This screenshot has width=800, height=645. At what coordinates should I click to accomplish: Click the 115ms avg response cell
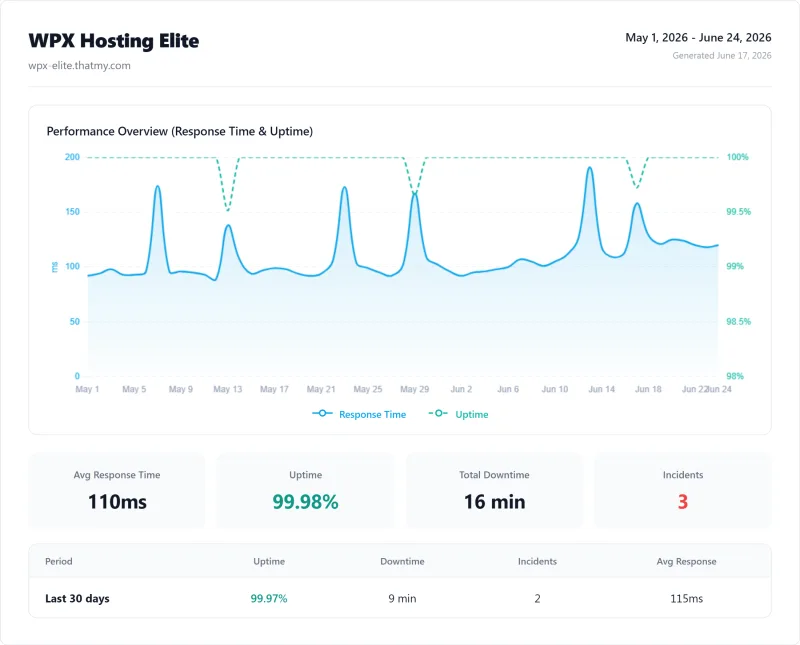686,599
